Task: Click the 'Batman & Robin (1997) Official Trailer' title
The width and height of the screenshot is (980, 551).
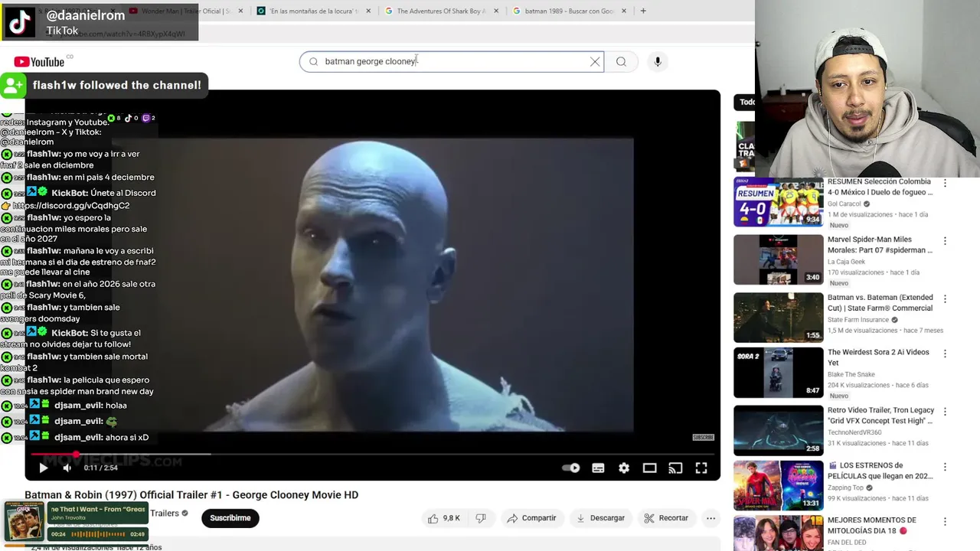Action: (191, 495)
